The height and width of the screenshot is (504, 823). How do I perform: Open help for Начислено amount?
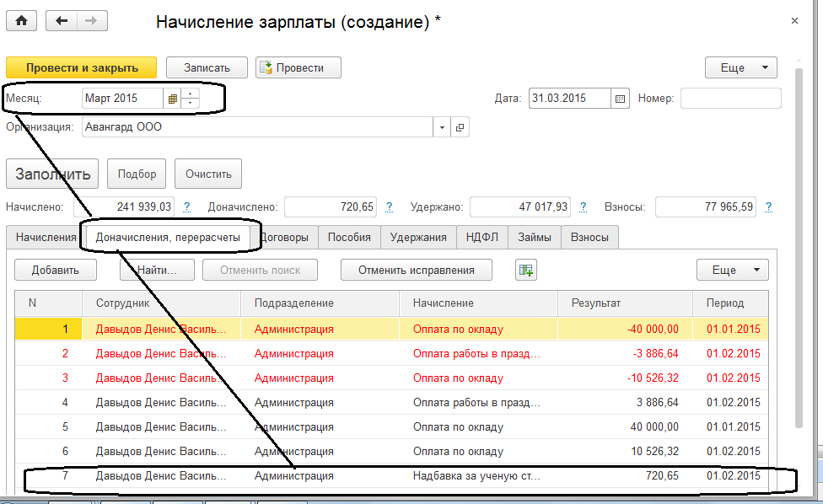click(187, 206)
